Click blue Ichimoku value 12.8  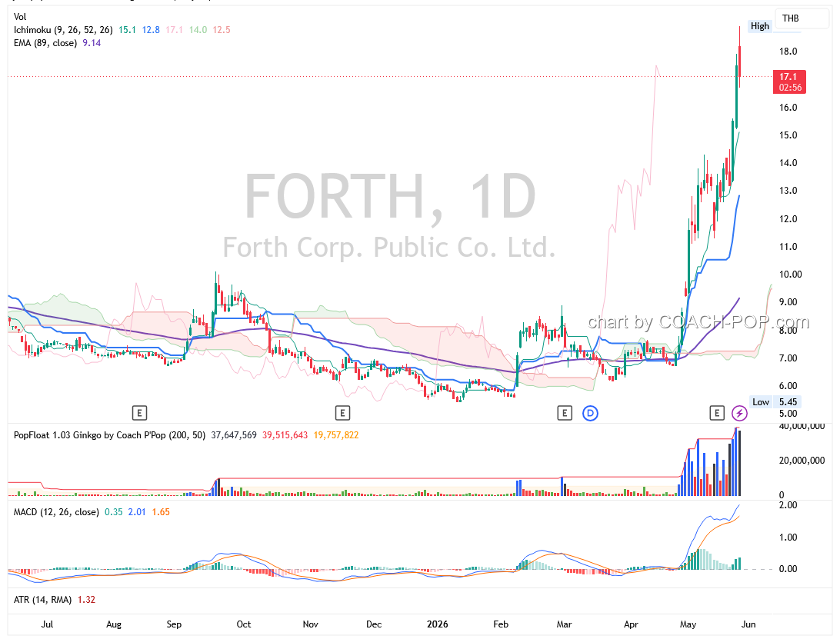151,30
